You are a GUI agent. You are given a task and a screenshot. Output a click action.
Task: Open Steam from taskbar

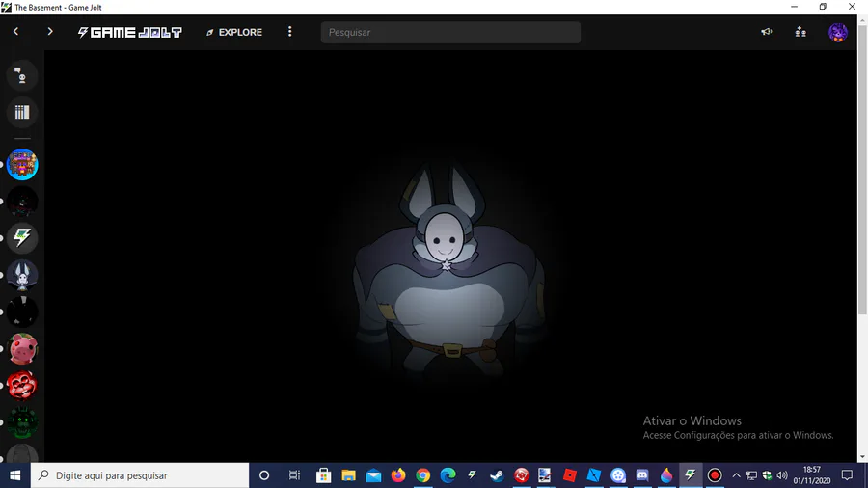click(x=497, y=475)
